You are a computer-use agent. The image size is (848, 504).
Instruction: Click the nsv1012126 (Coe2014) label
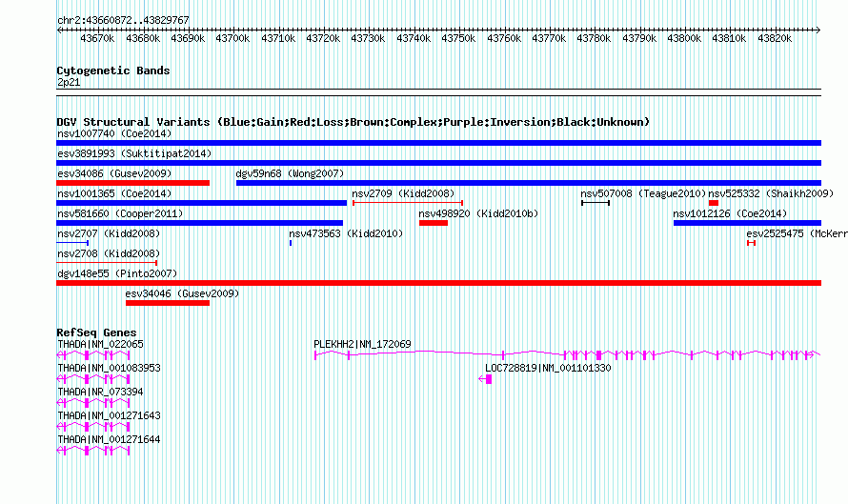(730, 213)
